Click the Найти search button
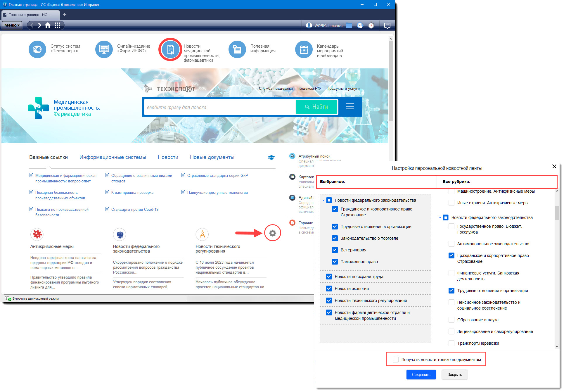The height and width of the screenshot is (392, 564). click(x=316, y=107)
